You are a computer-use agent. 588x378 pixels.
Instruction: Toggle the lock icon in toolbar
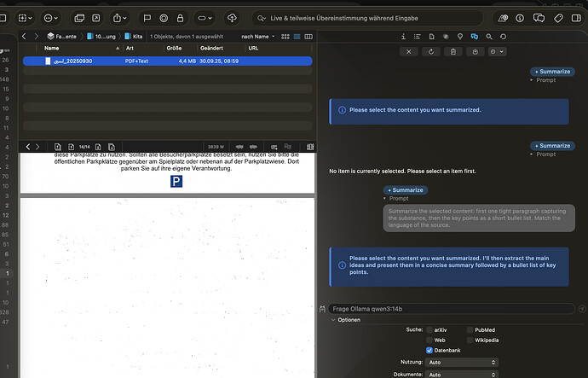(180, 18)
